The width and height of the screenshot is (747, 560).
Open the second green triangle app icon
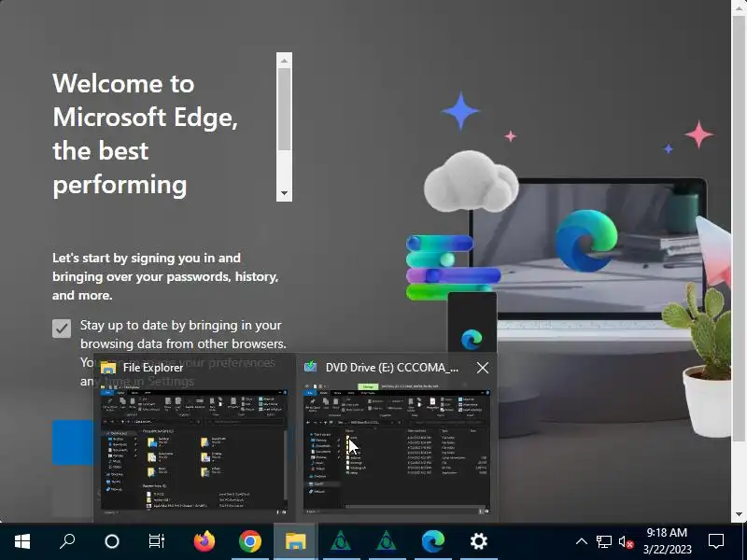coord(386,541)
